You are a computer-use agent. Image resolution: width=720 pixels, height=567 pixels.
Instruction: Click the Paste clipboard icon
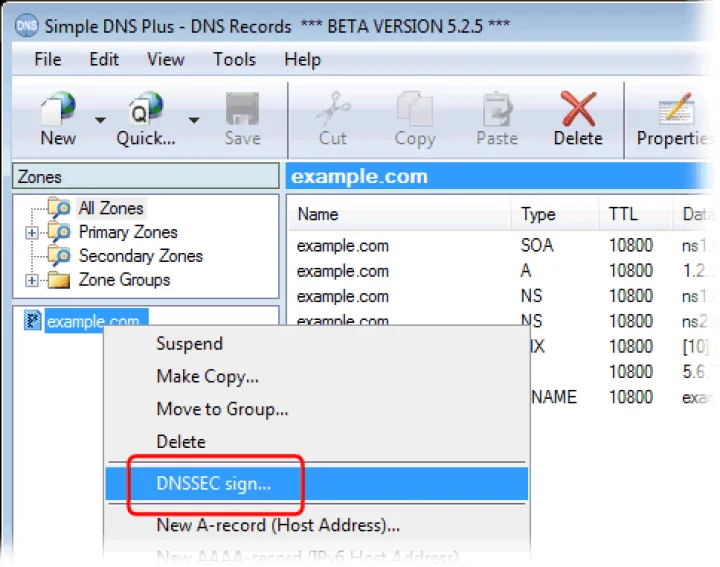coord(497,108)
